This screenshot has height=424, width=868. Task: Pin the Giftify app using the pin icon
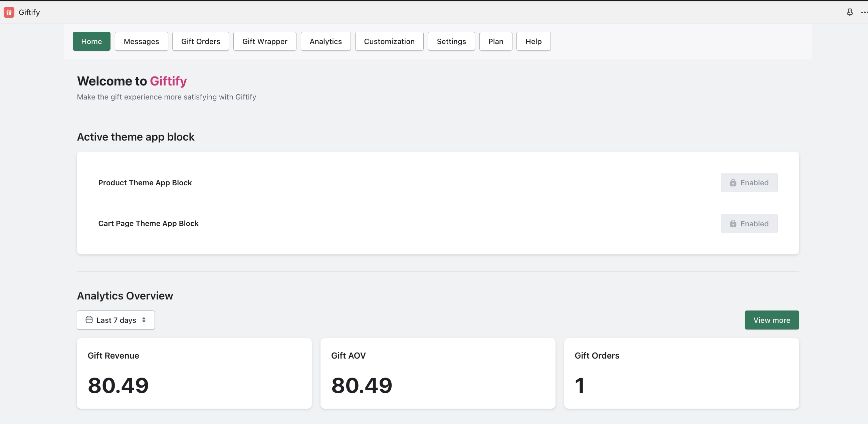pyautogui.click(x=850, y=12)
